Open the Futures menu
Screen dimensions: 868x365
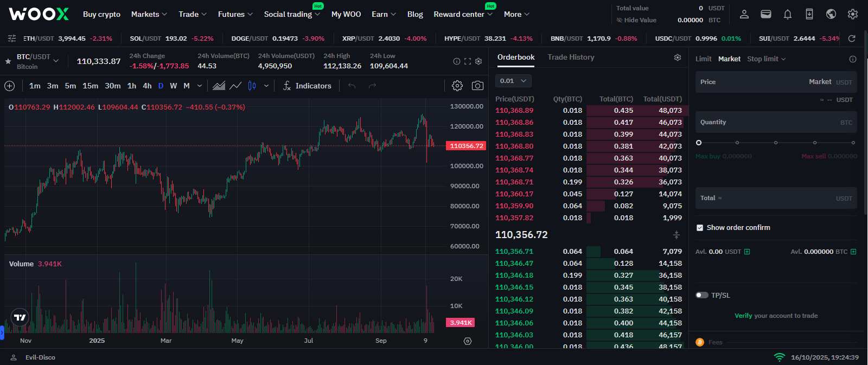235,14
